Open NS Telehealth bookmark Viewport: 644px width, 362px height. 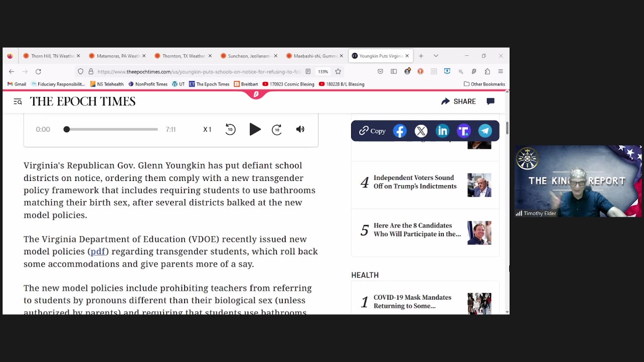point(107,84)
